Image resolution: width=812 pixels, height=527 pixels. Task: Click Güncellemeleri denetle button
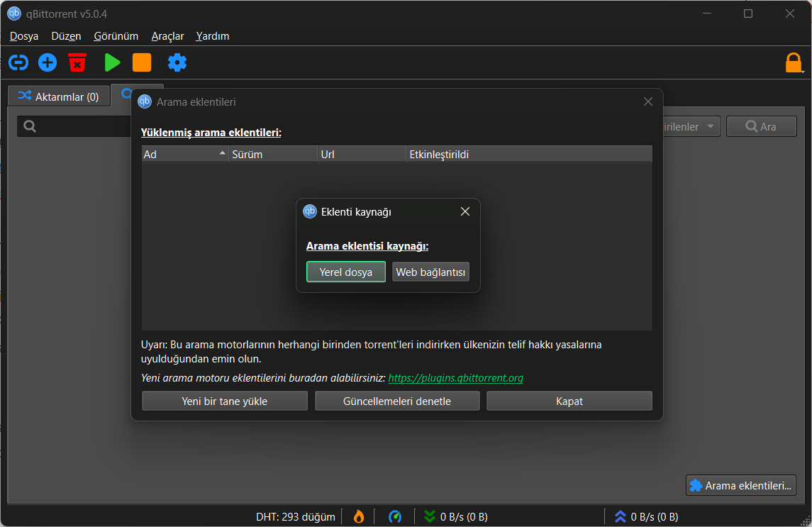tap(397, 401)
